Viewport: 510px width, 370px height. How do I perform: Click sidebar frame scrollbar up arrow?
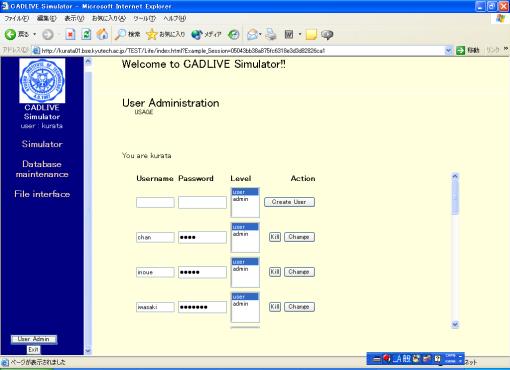(x=88, y=61)
